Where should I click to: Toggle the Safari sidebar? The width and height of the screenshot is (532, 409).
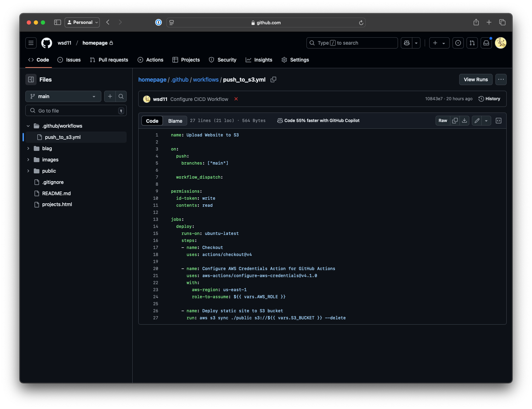click(57, 22)
